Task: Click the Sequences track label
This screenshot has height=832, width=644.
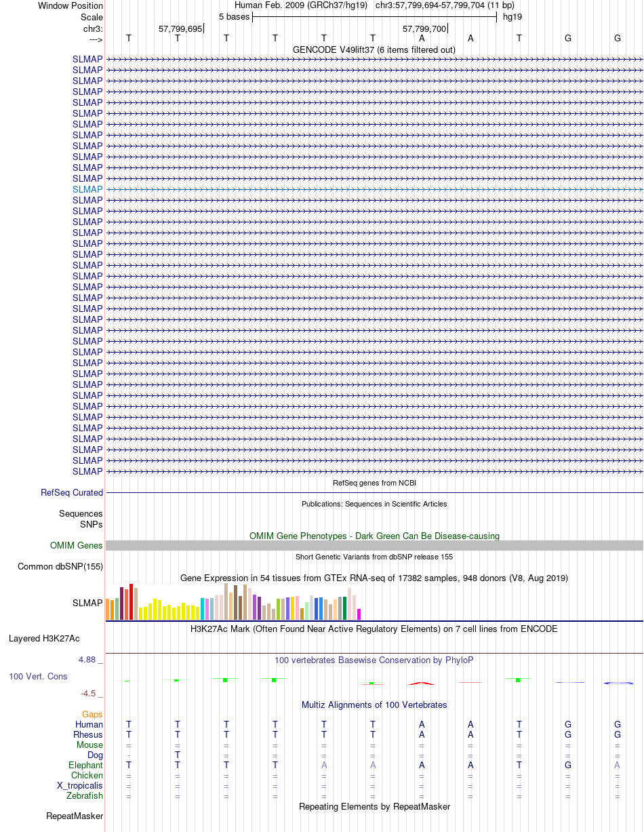Action: pyautogui.click(x=81, y=514)
